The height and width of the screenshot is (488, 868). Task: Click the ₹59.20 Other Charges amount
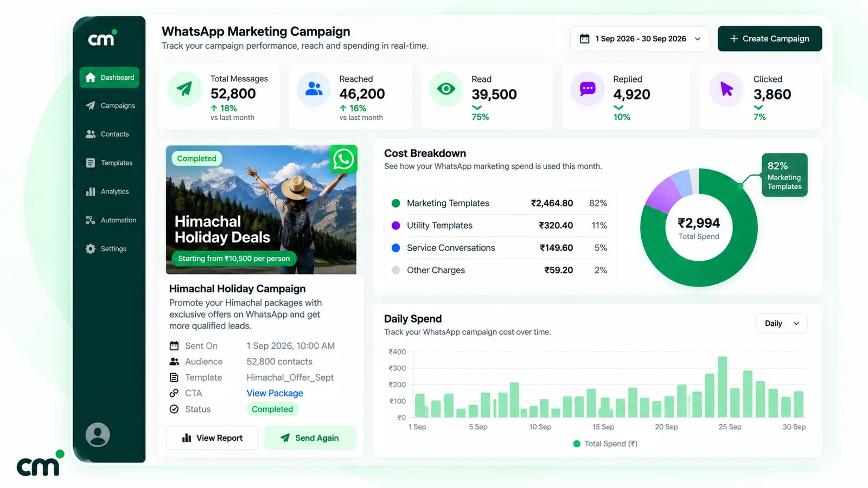point(559,270)
